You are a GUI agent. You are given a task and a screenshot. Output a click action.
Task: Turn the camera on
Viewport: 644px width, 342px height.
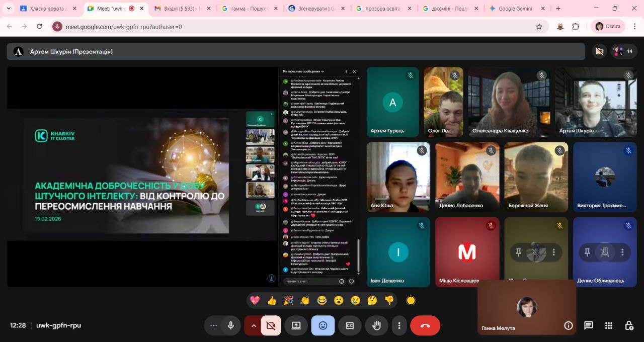pos(271,325)
